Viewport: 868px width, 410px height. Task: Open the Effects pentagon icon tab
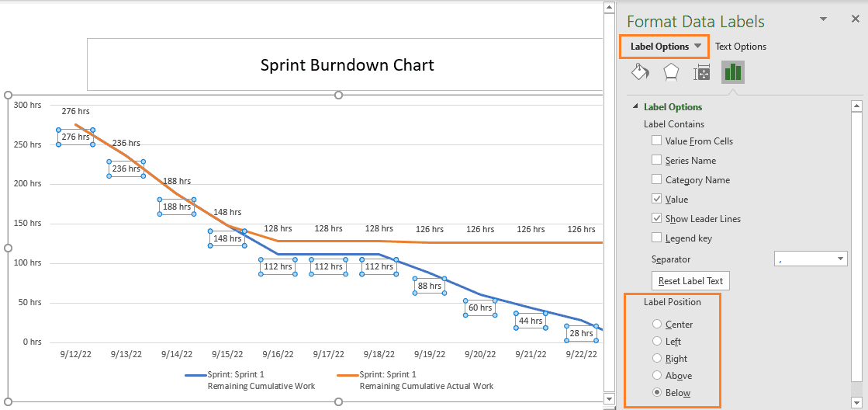pos(671,72)
